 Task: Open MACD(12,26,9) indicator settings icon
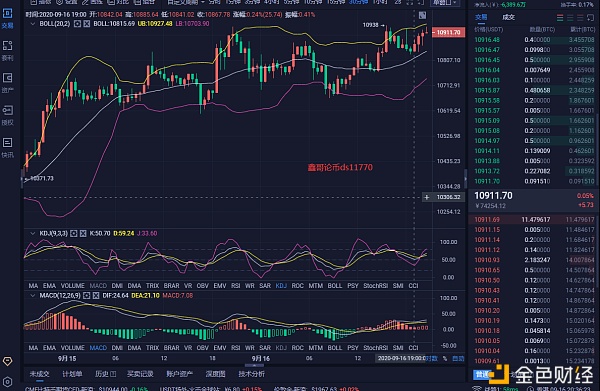coord(86,296)
